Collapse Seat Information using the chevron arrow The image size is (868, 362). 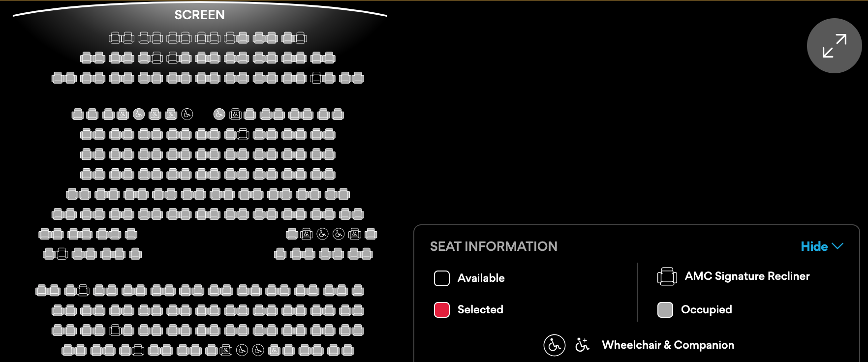click(837, 246)
